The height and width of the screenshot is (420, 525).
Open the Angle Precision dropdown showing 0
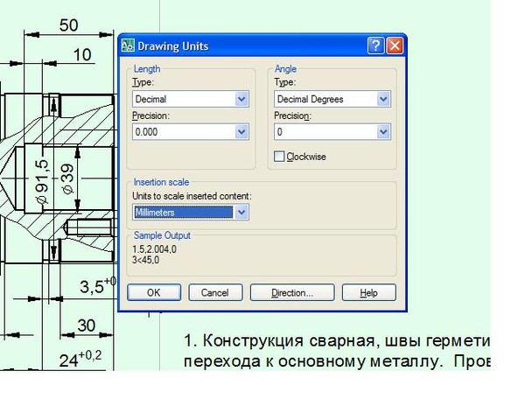[332, 131]
